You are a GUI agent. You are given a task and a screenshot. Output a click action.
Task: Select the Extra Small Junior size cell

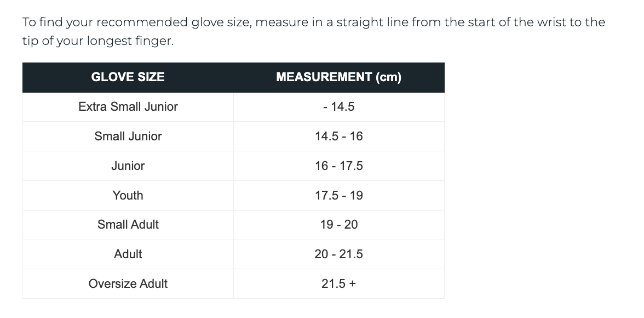[128, 107]
